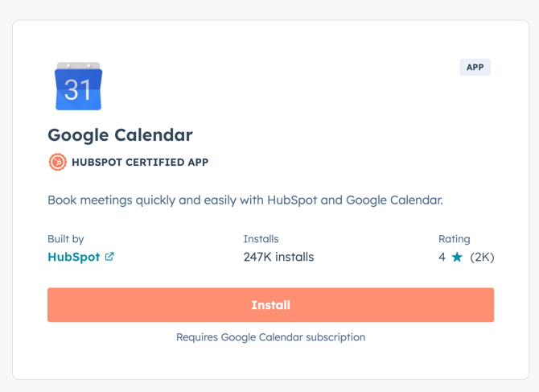The height and width of the screenshot is (392, 539).
Task: Click the 247K installs count
Action: click(278, 258)
